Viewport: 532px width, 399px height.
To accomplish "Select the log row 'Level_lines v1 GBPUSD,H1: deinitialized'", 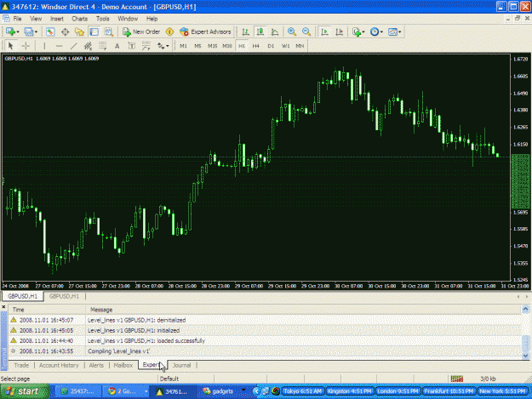I will pos(266,320).
